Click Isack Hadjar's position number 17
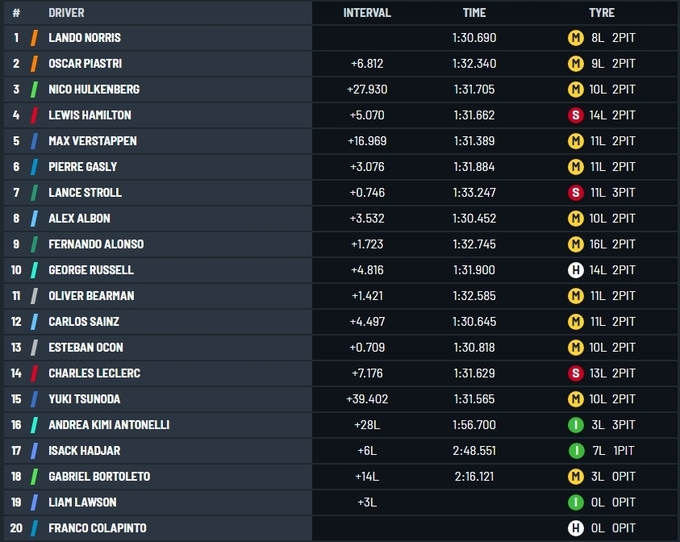 point(16,451)
